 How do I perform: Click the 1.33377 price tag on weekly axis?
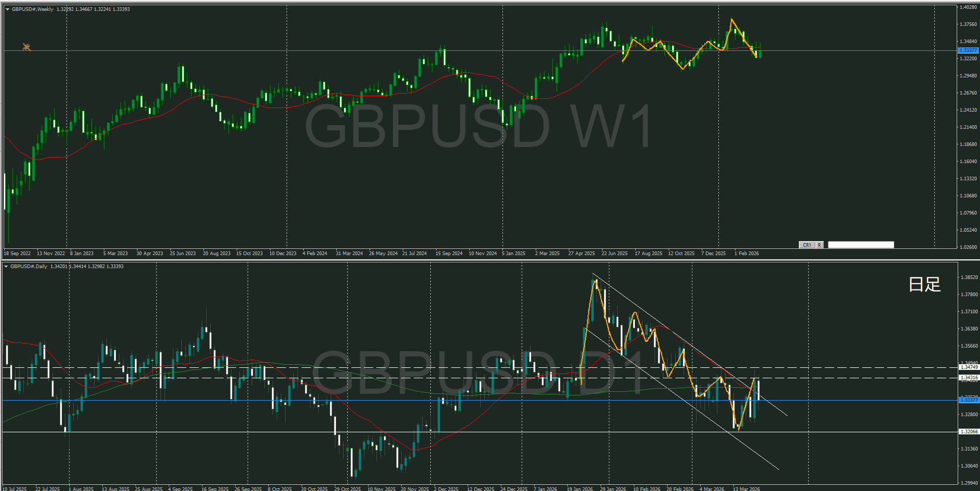click(x=968, y=50)
